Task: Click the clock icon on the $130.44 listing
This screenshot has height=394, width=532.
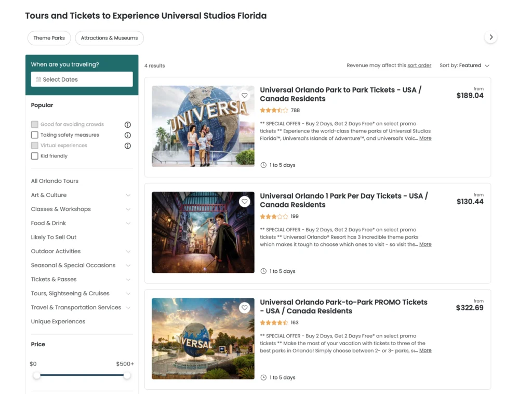Action: (263, 271)
